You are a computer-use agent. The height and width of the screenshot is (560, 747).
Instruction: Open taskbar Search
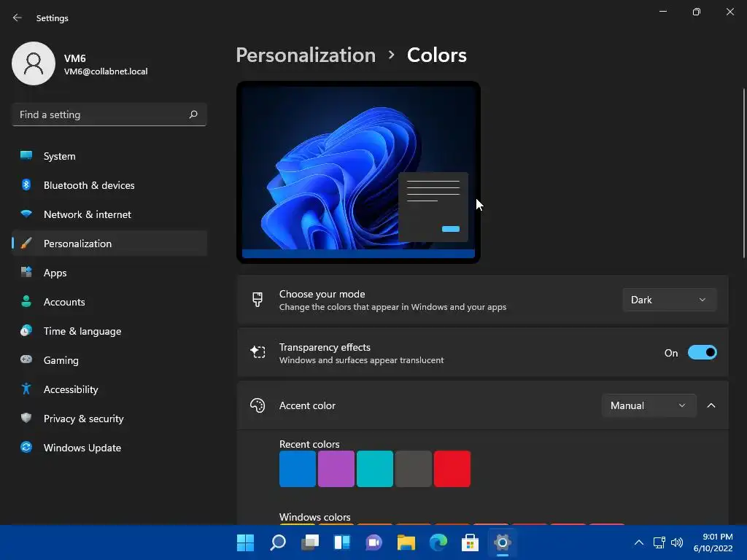click(x=278, y=542)
